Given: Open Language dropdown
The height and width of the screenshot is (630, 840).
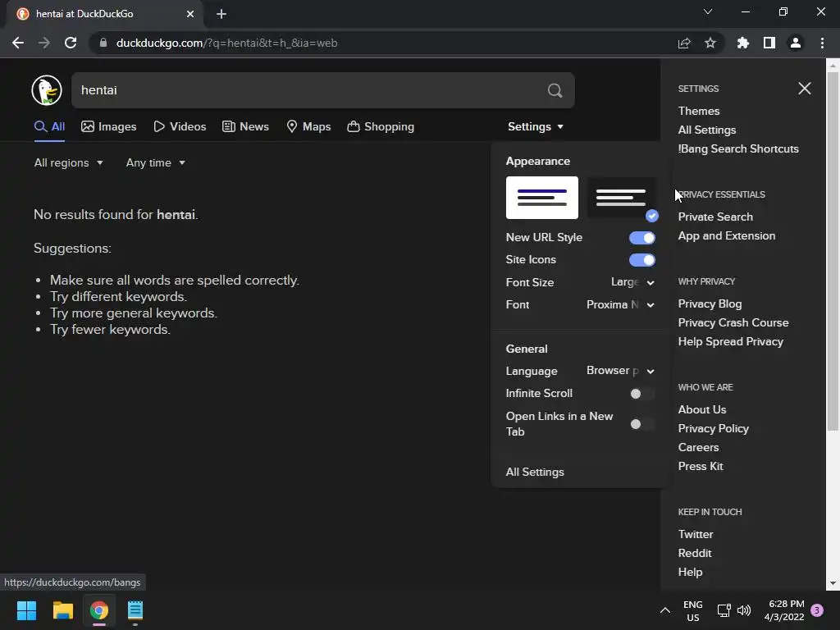Looking at the screenshot, I should click(x=620, y=371).
